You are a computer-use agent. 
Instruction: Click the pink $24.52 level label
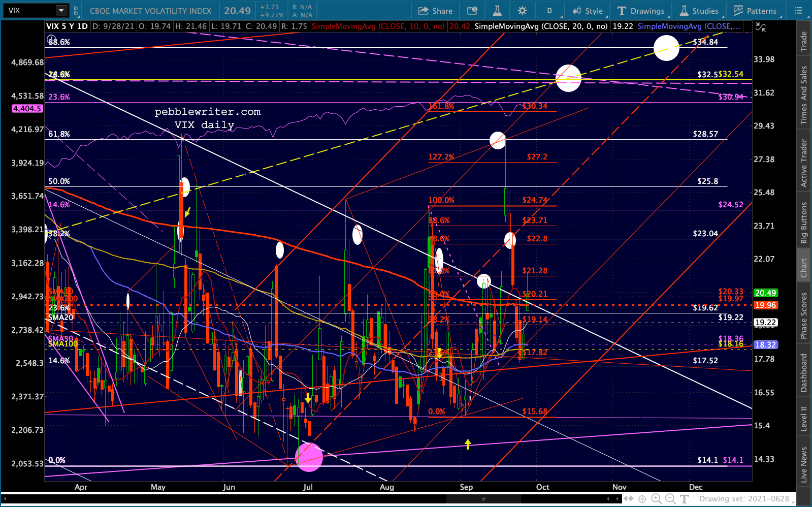[x=731, y=205]
